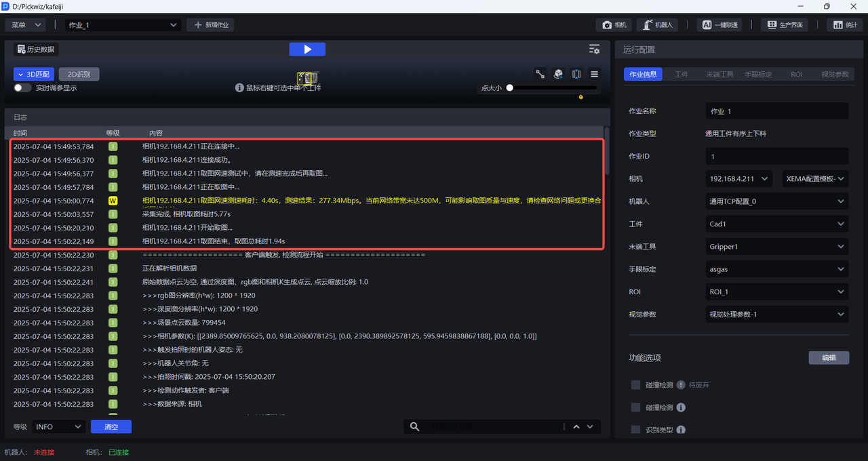The width and height of the screenshot is (868, 461).
Task: Click the edit (编辑) function options button
Action: pyautogui.click(x=829, y=358)
